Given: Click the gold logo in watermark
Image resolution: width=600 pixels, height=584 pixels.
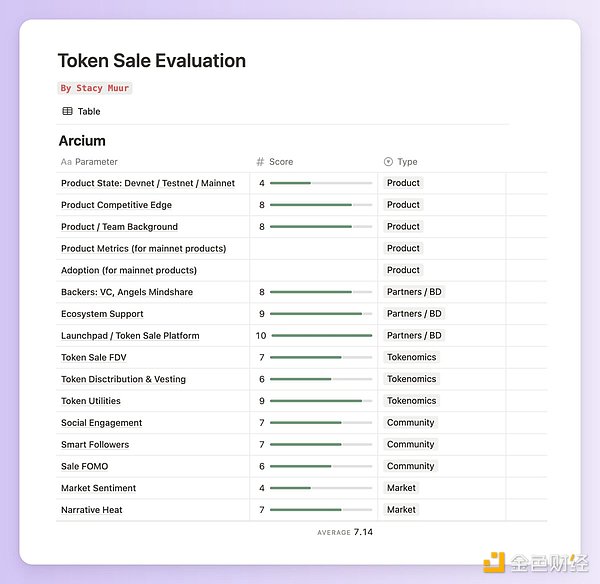Looking at the screenshot, I should pyautogui.click(x=494, y=562).
